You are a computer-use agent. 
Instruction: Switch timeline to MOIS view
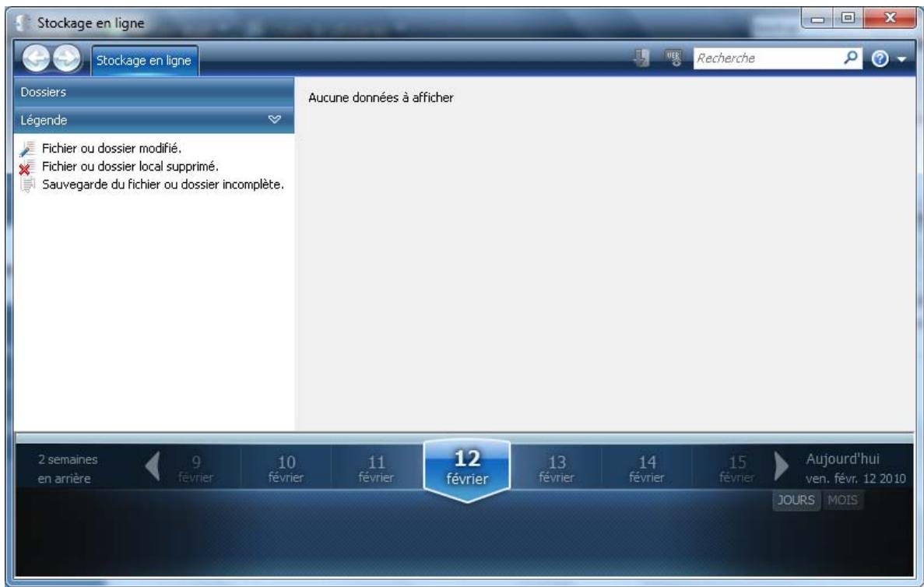pos(843,501)
